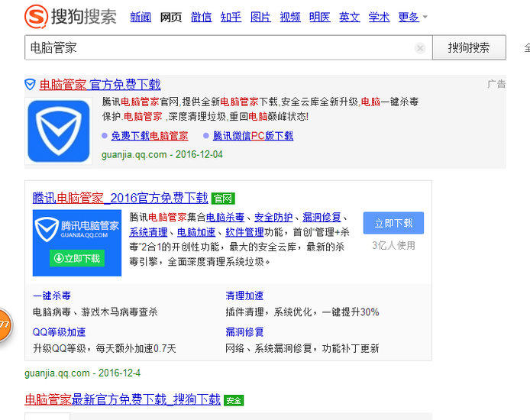Open the 新闻 tab

[141, 17]
